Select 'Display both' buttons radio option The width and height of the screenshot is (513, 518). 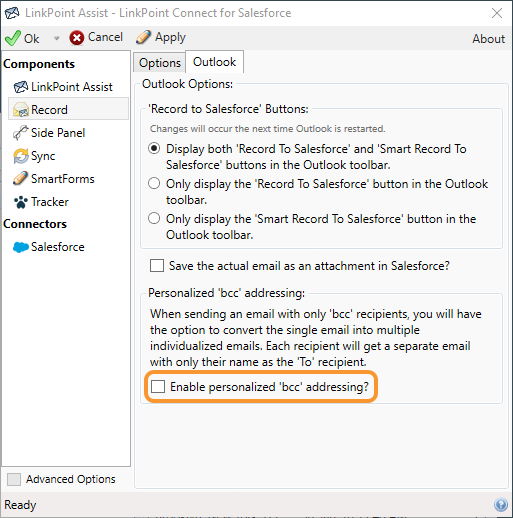pyautogui.click(x=154, y=148)
